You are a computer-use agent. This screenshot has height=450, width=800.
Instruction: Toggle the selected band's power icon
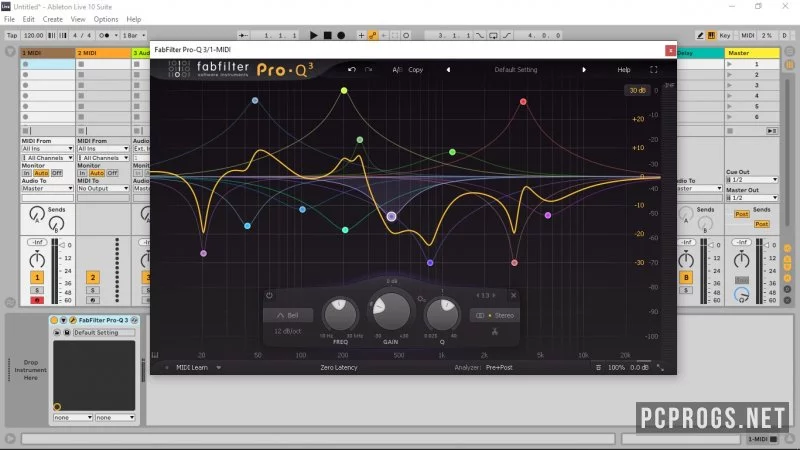pyautogui.click(x=269, y=295)
